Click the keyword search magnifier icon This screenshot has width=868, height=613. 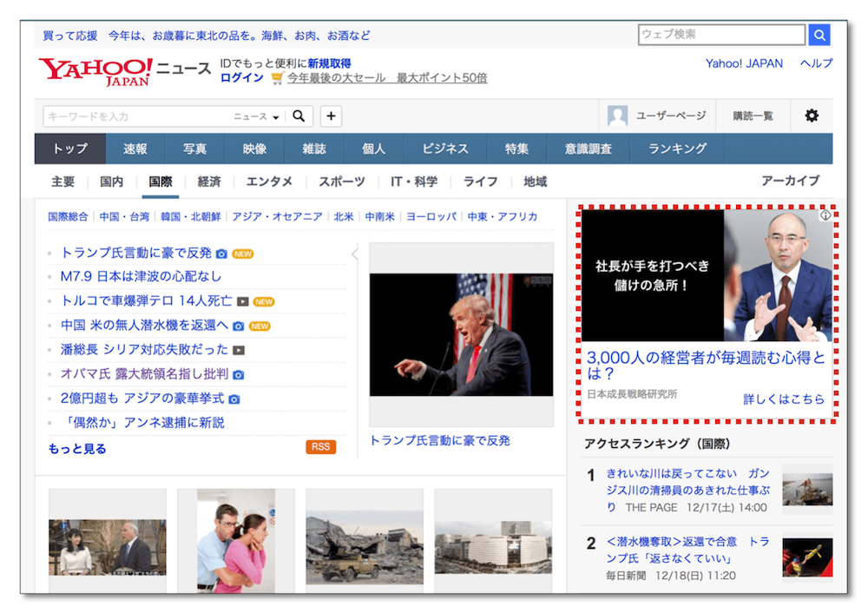point(299,116)
